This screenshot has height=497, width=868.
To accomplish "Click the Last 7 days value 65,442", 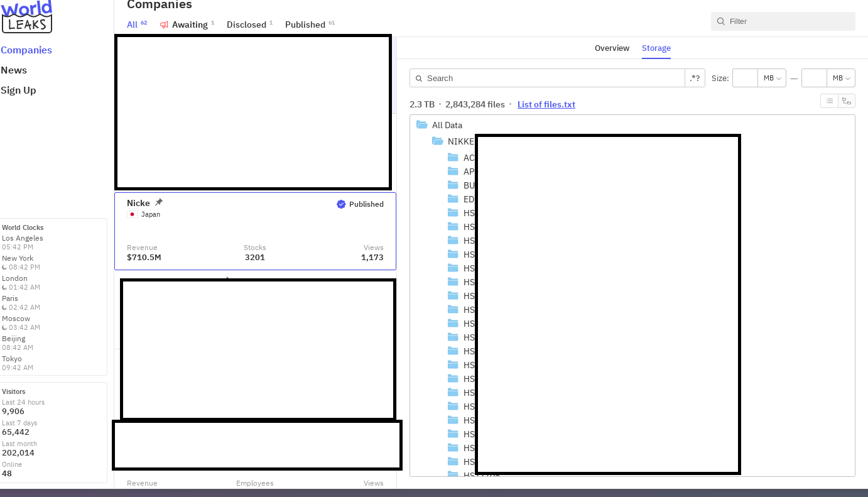I will click(16, 432).
